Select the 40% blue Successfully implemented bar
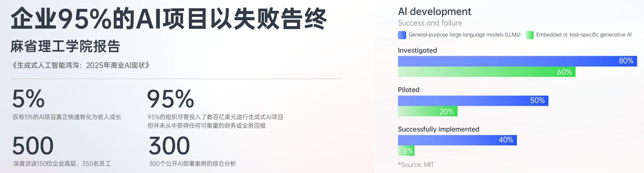This screenshot has width=644, height=173. pyautogui.click(x=457, y=140)
